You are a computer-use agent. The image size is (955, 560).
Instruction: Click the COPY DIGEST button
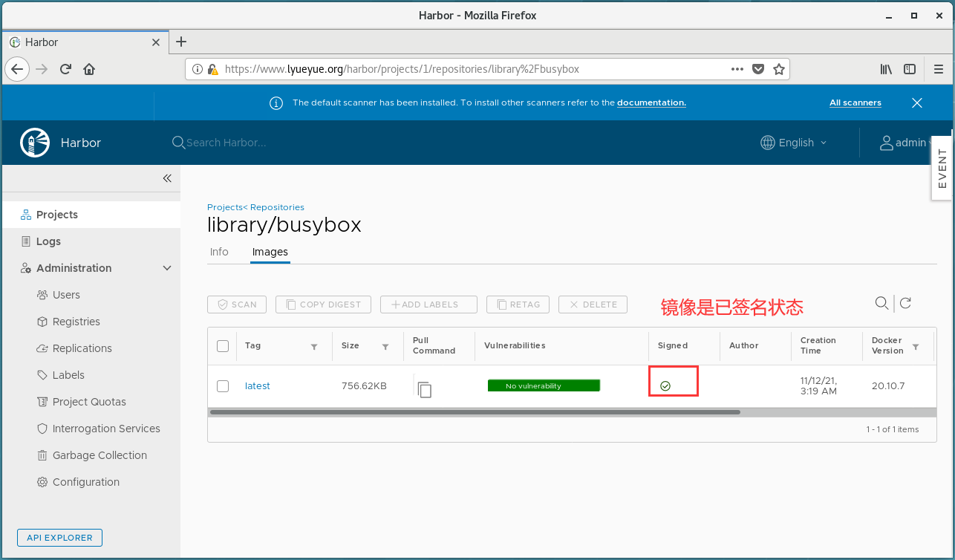tap(323, 305)
